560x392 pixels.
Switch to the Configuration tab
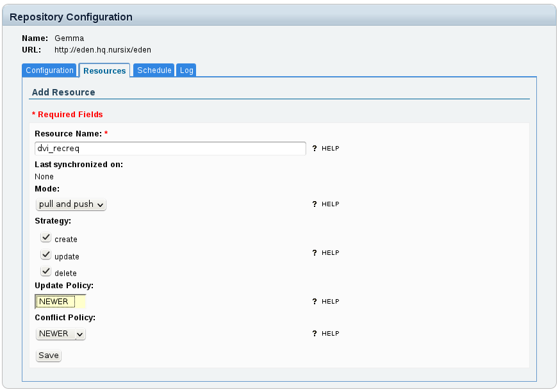tap(49, 70)
